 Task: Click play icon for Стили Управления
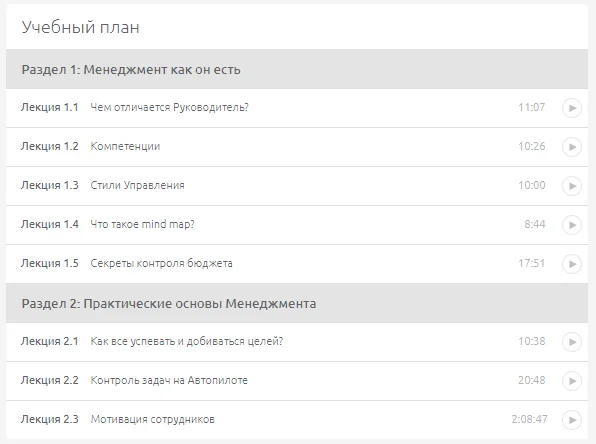pyautogui.click(x=572, y=186)
